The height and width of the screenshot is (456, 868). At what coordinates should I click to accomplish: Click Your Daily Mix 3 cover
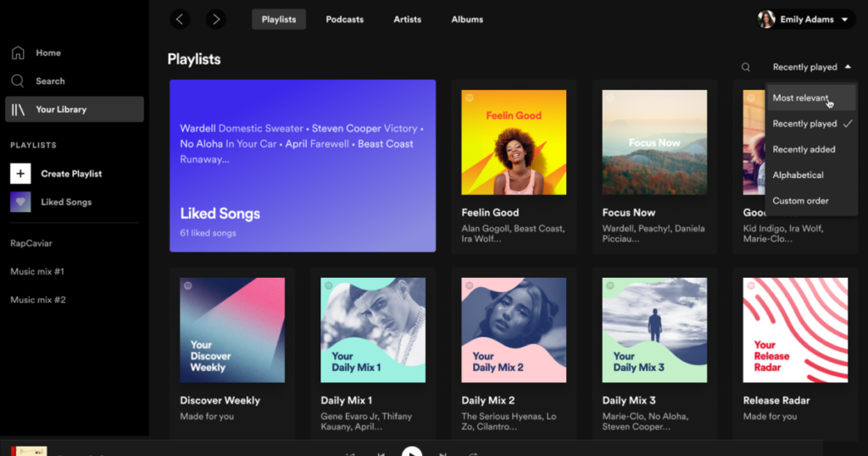(x=654, y=331)
